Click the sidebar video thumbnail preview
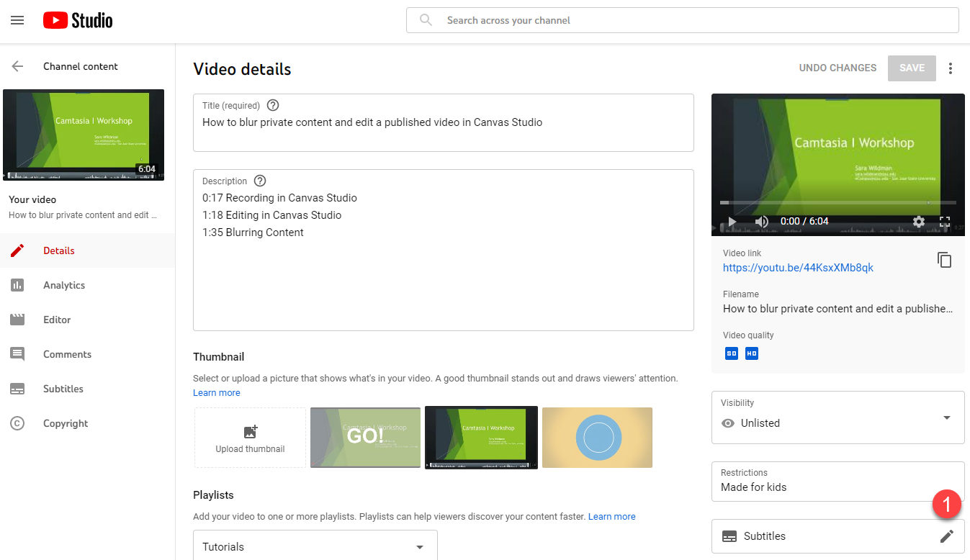This screenshot has height=560, width=970. (x=84, y=135)
